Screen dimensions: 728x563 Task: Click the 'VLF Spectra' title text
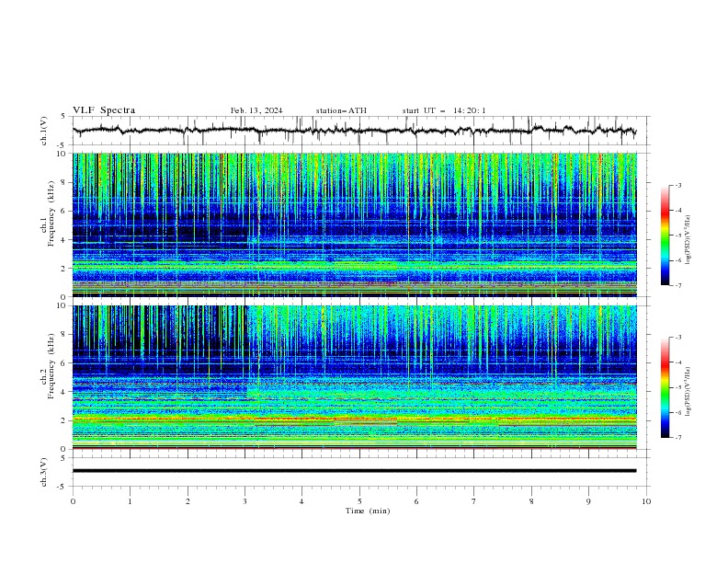[x=104, y=110]
